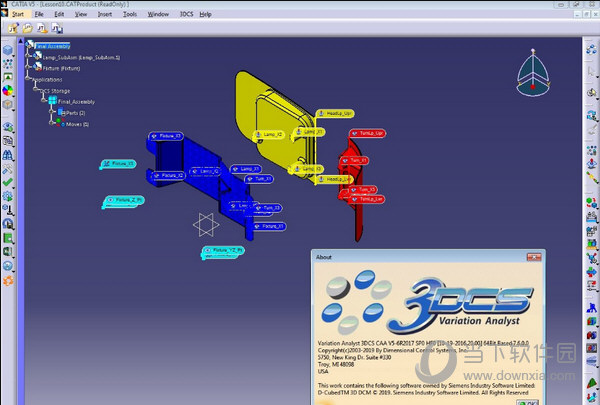Click the tree scroll up arrow
600x405 pixels.
pos(21,41)
